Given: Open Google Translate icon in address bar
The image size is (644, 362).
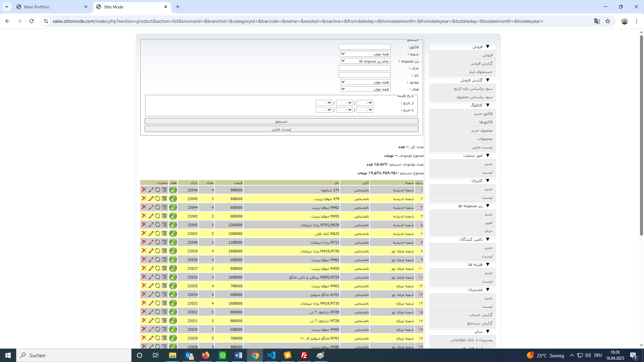Looking at the screenshot, I should pos(597,21).
